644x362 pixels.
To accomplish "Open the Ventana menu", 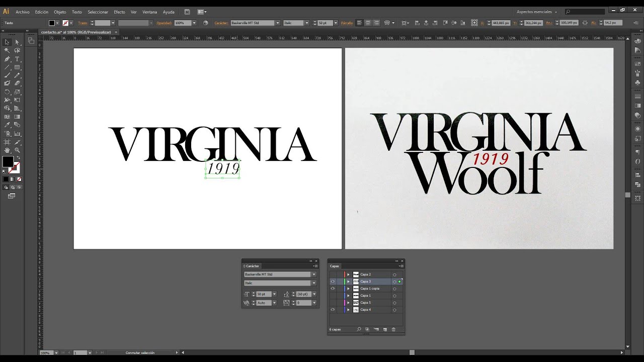I will 150,12.
